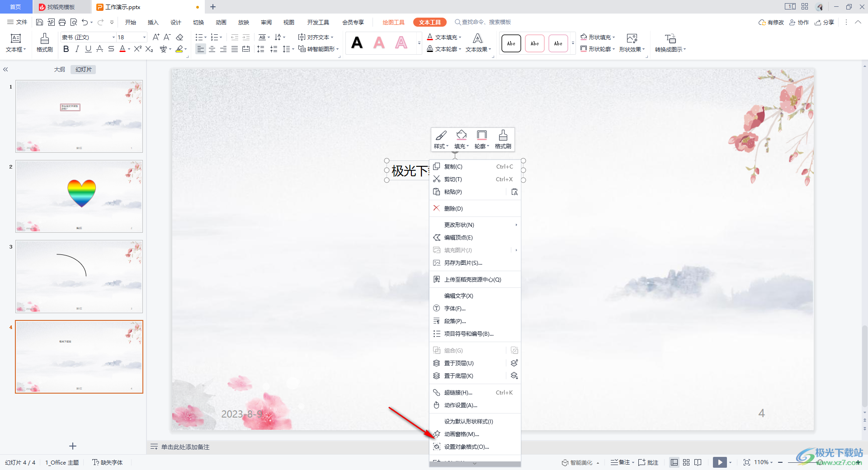Open the font name dropdown
The width and height of the screenshot is (868, 470).
tap(113, 37)
